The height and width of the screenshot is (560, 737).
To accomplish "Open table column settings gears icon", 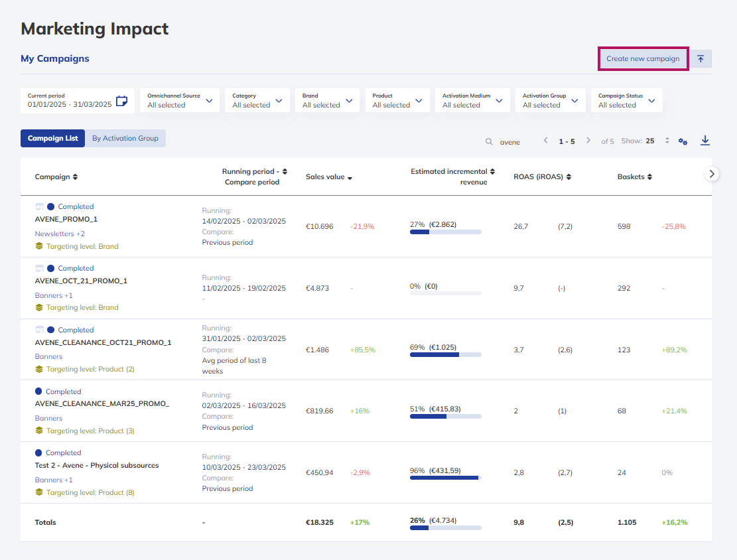I will coord(683,141).
